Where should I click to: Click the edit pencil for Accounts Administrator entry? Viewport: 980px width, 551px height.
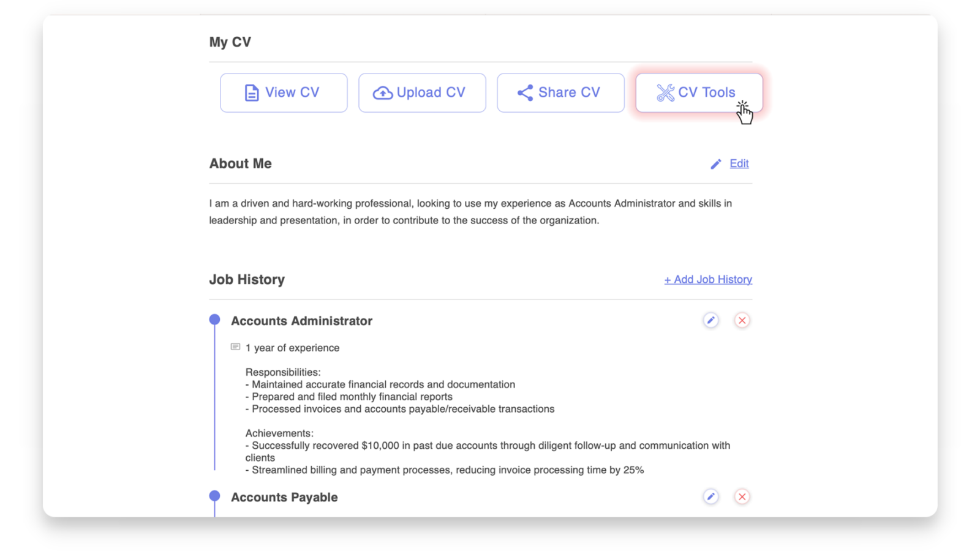point(710,320)
